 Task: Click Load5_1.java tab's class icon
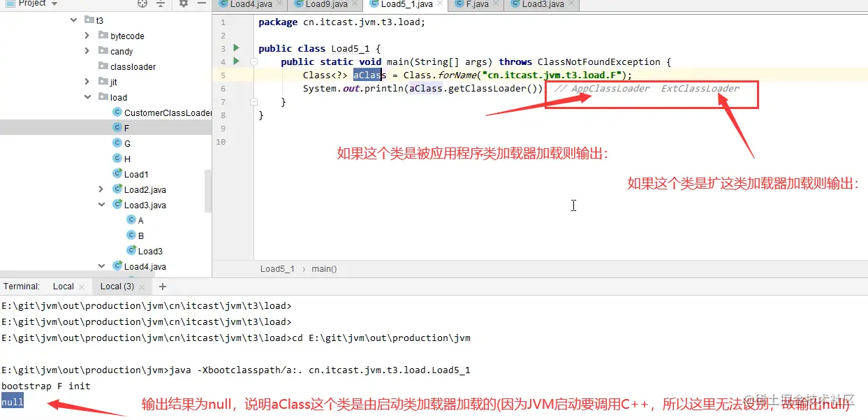pyautogui.click(x=373, y=4)
